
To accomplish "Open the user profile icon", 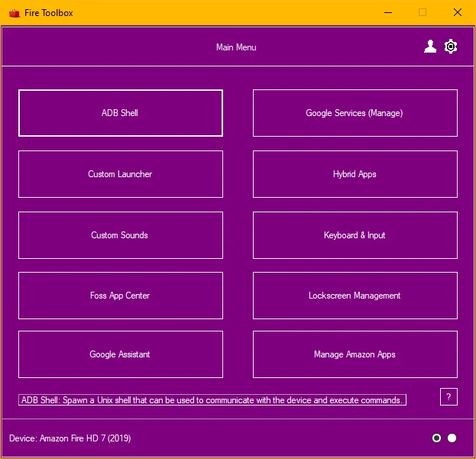I will tap(430, 47).
